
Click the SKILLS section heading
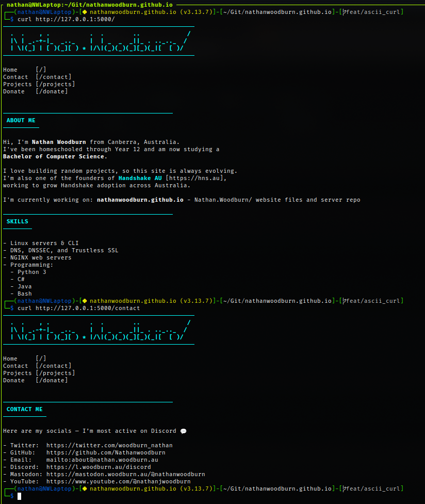coord(18,221)
